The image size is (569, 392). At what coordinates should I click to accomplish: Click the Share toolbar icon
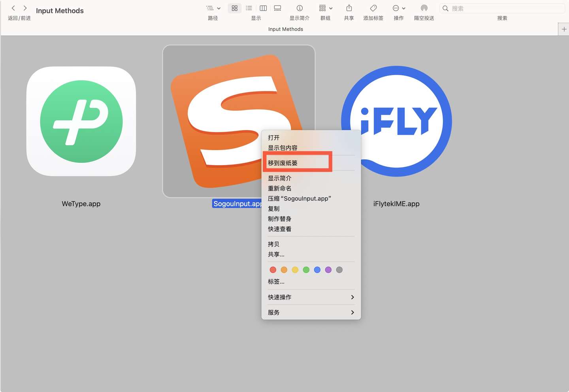pos(349,8)
